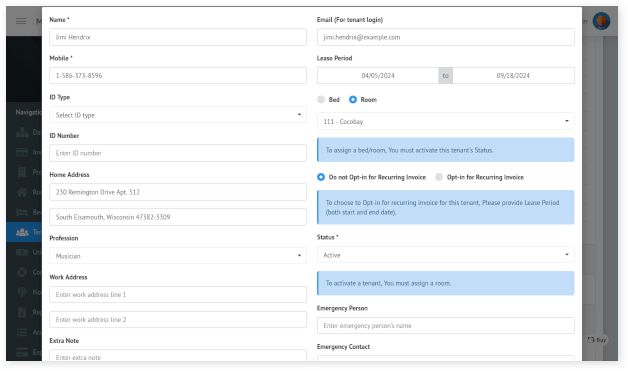Viewport: 628px width, 371px height.
Task: Click the Buy button at bottom right
Action: [x=597, y=340]
